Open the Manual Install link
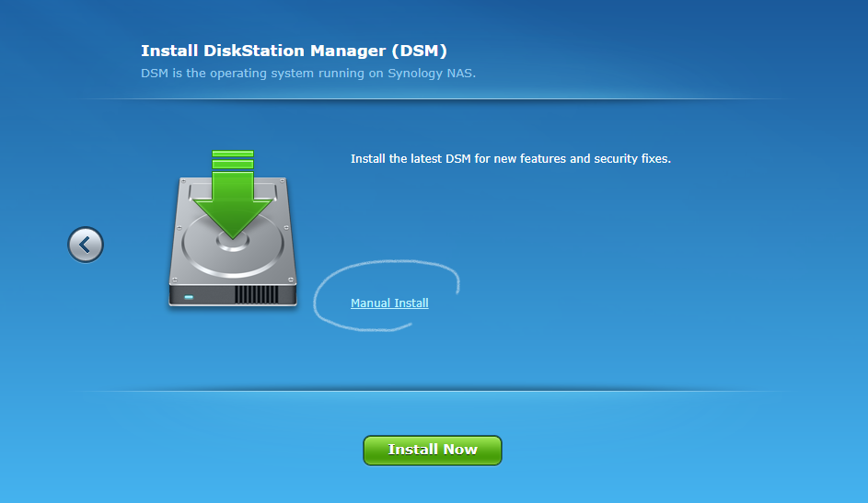 389,303
